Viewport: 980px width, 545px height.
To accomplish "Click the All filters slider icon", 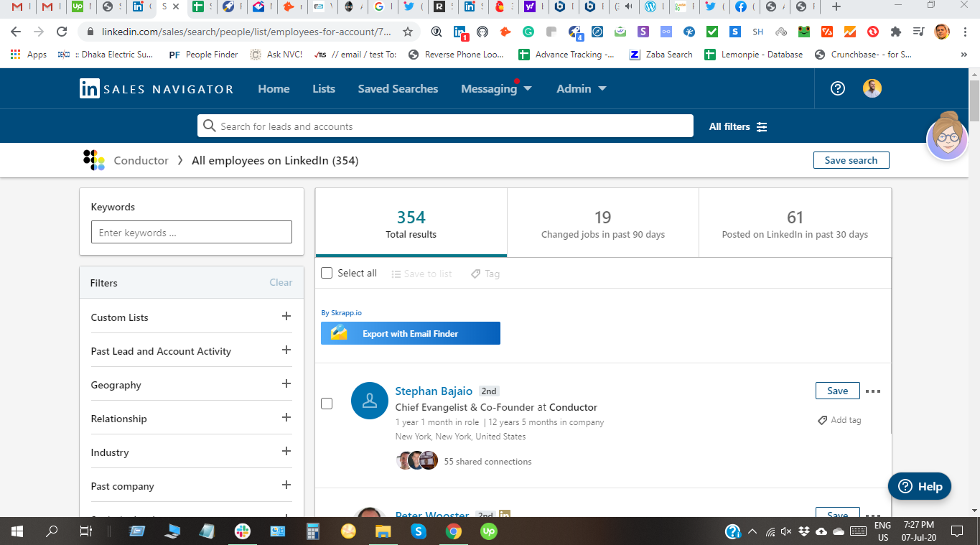I will (762, 127).
